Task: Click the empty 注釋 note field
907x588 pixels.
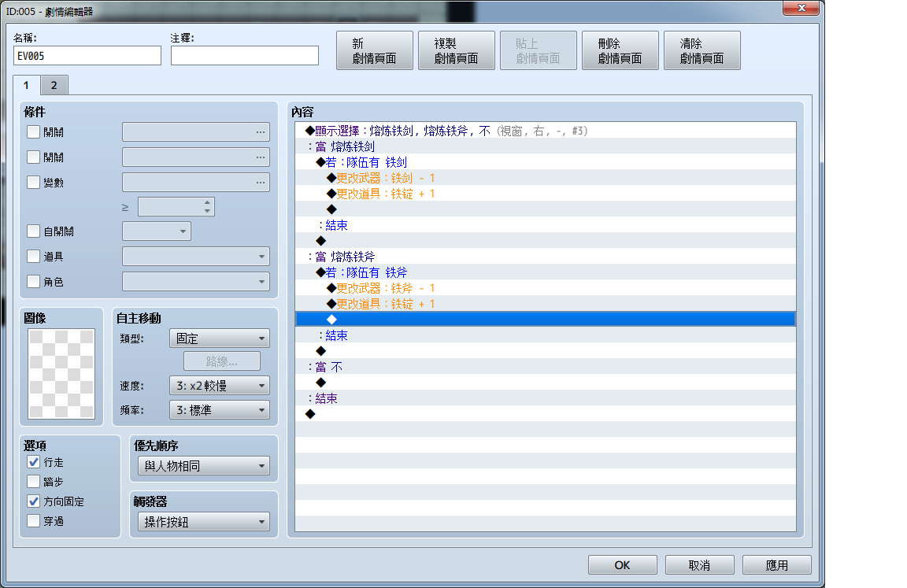Action: pos(245,56)
